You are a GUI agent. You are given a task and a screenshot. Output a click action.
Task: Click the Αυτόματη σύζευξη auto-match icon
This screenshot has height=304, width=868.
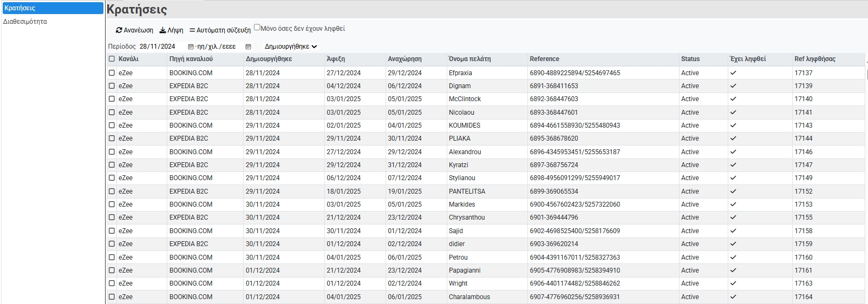pos(192,30)
